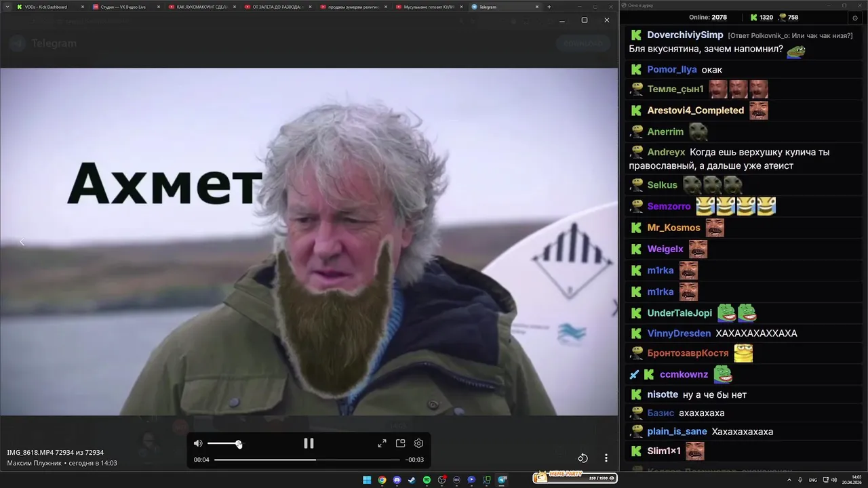Screen dimensions: 868x488
Task: Click username plain_is_sane in chat
Action: point(677,432)
